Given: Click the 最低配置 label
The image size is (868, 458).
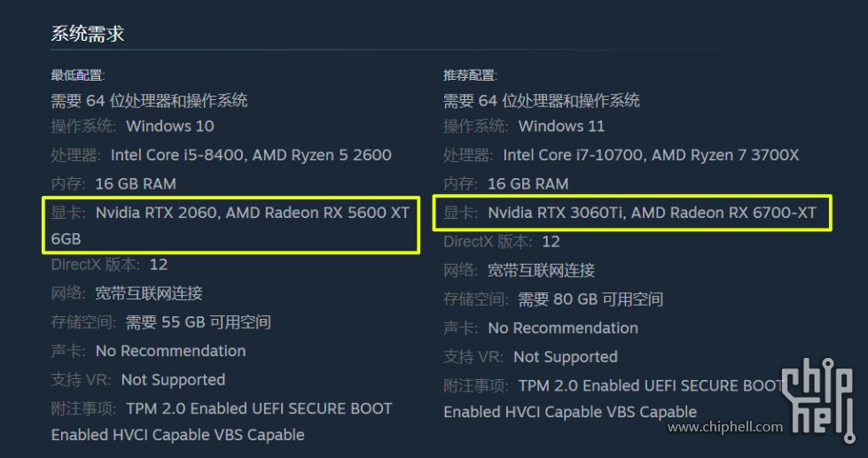Looking at the screenshot, I should tap(77, 75).
